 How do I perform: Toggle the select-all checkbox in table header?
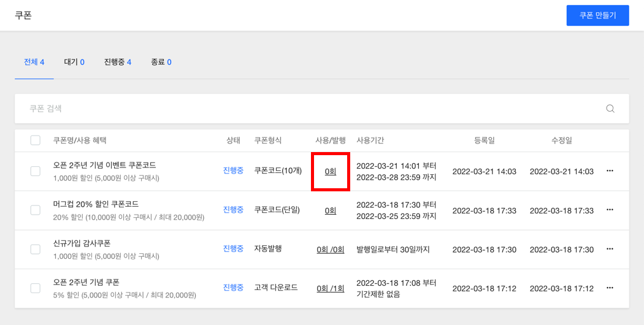point(36,140)
